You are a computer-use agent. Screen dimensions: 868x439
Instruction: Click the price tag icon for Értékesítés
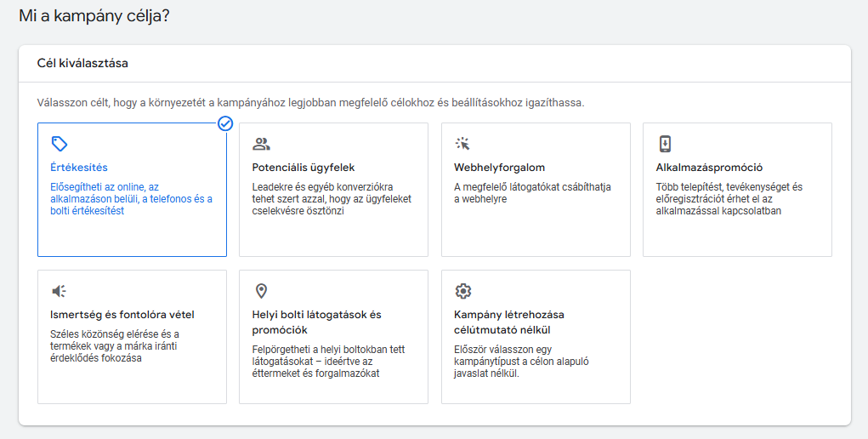pos(59,144)
